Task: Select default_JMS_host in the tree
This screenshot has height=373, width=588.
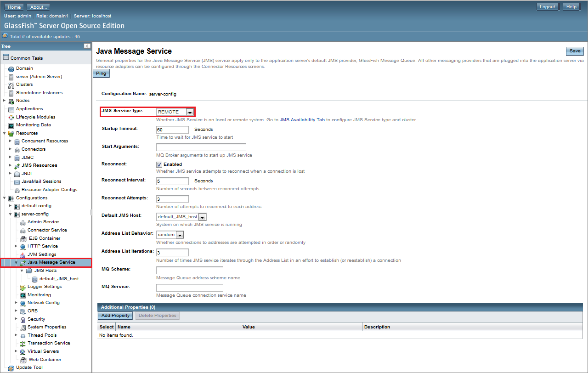Action: (x=59, y=279)
